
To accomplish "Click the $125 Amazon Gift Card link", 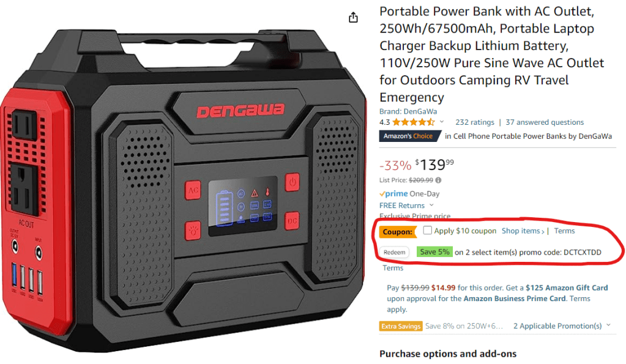I will click(x=567, y=288).
